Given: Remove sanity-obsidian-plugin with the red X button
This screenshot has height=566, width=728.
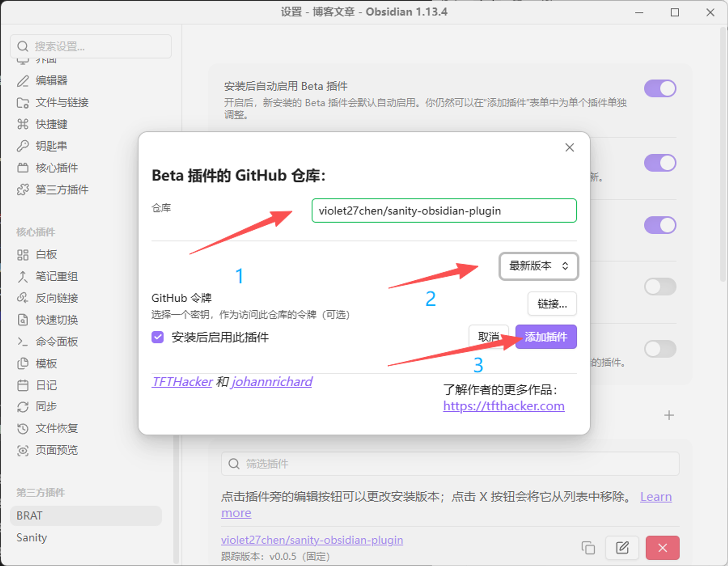Looking at the screenshot, I should [x=662, y=548].
